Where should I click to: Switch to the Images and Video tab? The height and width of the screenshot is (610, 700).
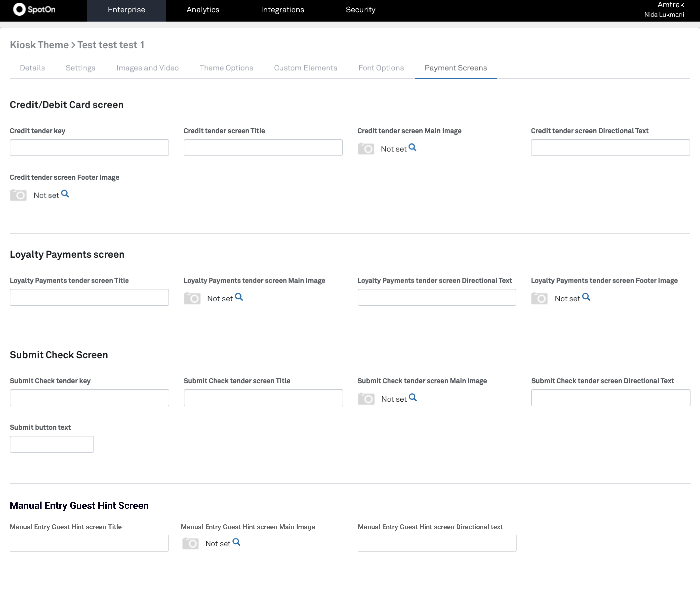click(x=148, y=68)
